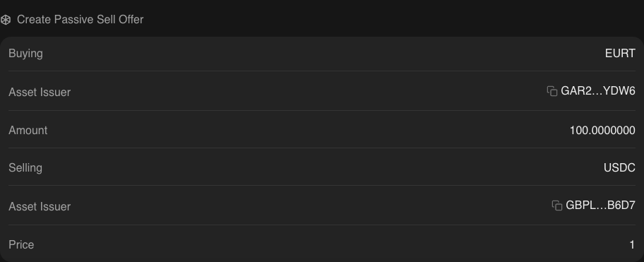Click the Selling field label
Image resolution: width=644 pixels, height=262 pixels.
click(x=25, y=168)
